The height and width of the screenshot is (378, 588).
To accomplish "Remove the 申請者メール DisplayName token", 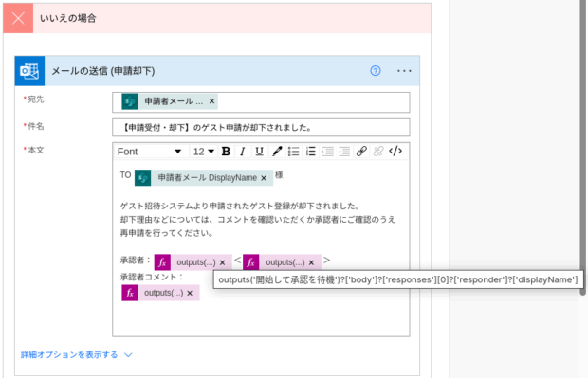I will [264, 178].
